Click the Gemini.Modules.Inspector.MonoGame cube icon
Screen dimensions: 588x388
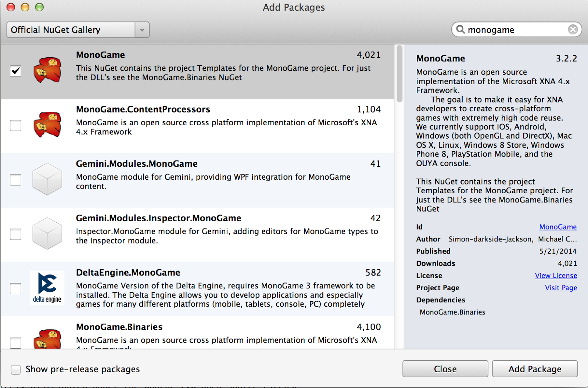pos(47,233)
